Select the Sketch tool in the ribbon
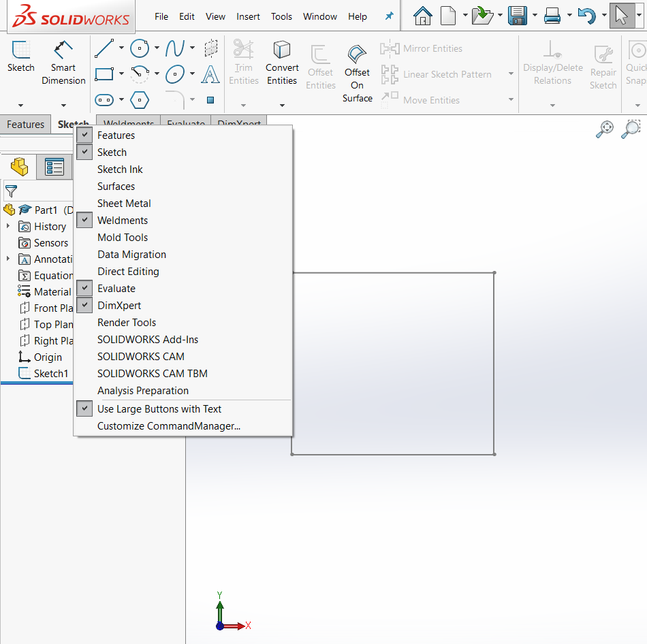 tap(20, 57)
